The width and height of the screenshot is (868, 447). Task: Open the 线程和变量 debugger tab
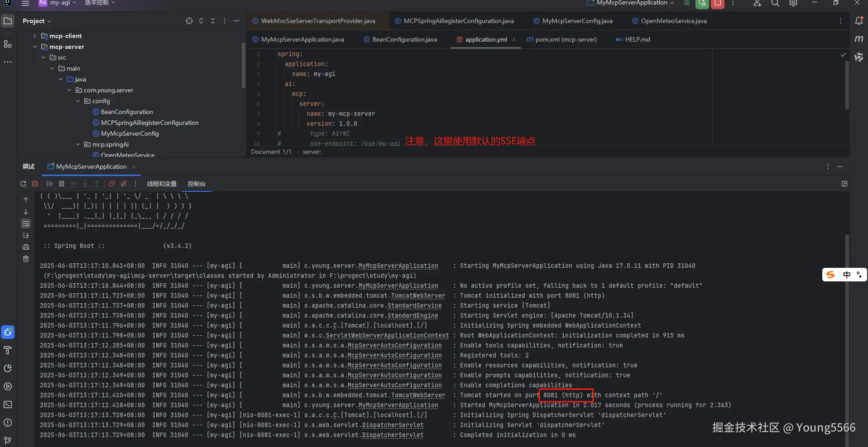click(x=162, y=184)
